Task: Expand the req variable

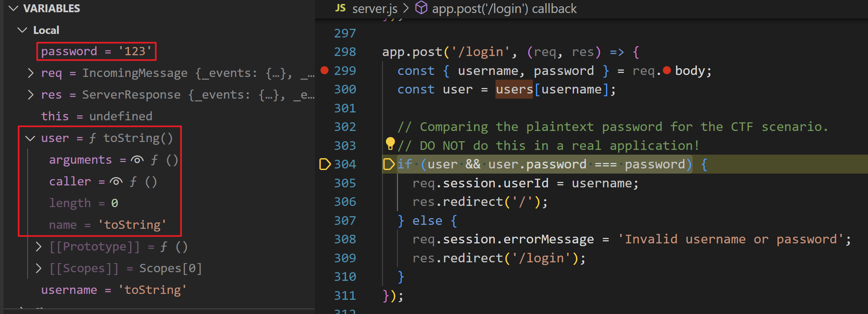Action: pos(31,73)
